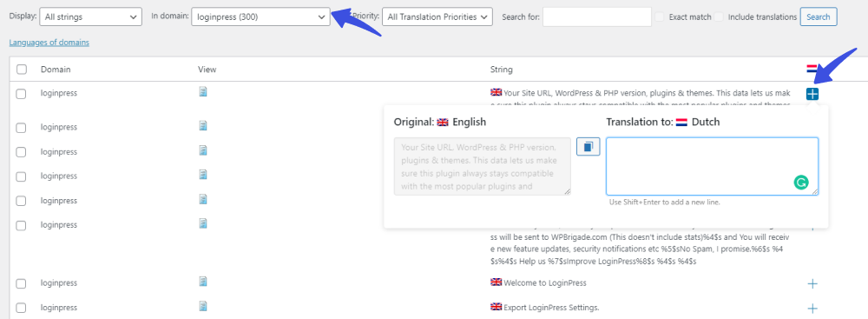Viewport: 868px width, 319px height.
Task: Click the blue plus icon for the 'Your Site URL' string
Action: coord(812,94)
